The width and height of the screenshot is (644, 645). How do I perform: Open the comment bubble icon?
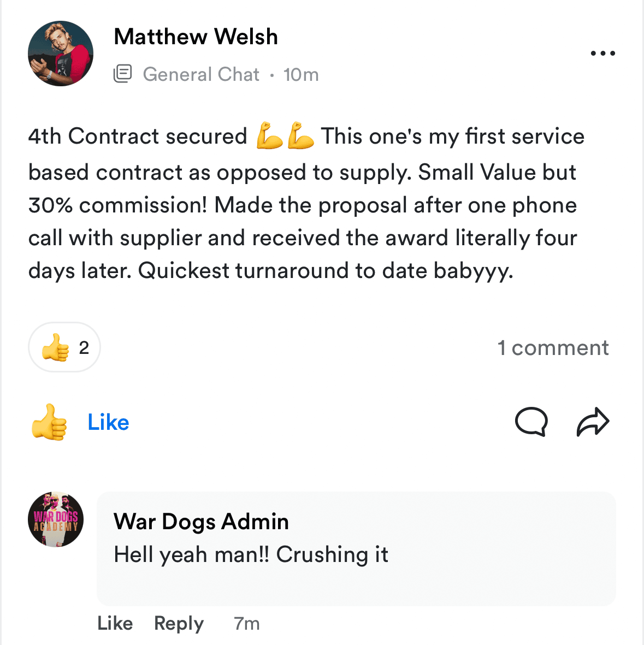click(x=531, y=422)
